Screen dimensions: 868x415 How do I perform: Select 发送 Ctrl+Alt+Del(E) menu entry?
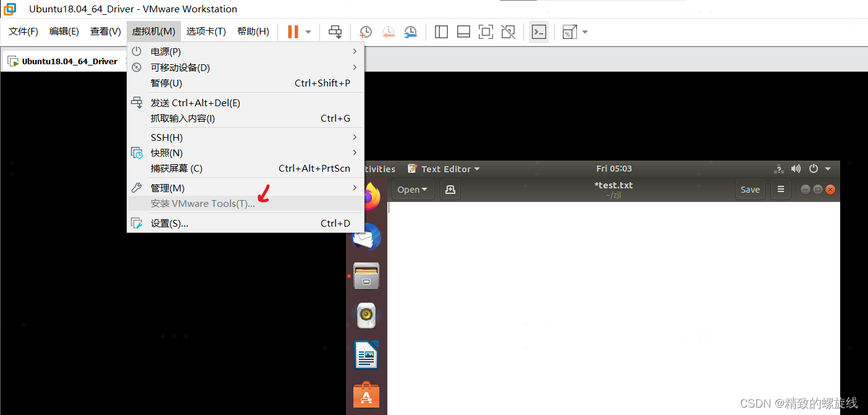click(x=246, y=103)
